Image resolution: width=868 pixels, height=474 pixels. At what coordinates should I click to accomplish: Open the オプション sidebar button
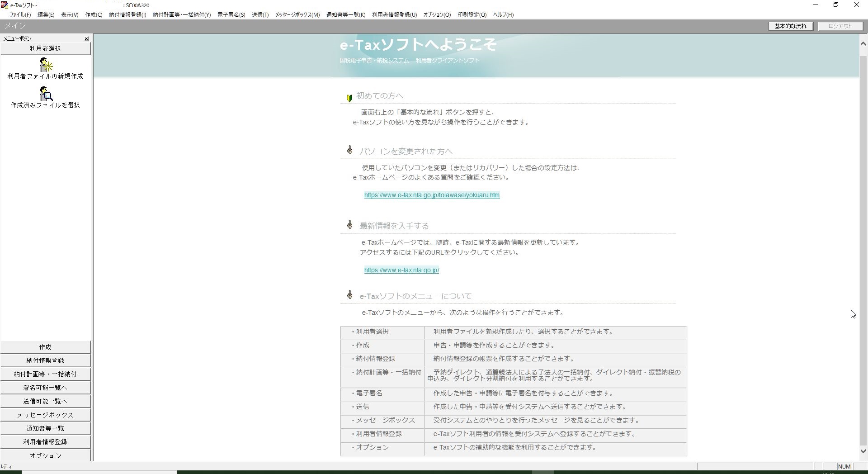tap(45, 455)
